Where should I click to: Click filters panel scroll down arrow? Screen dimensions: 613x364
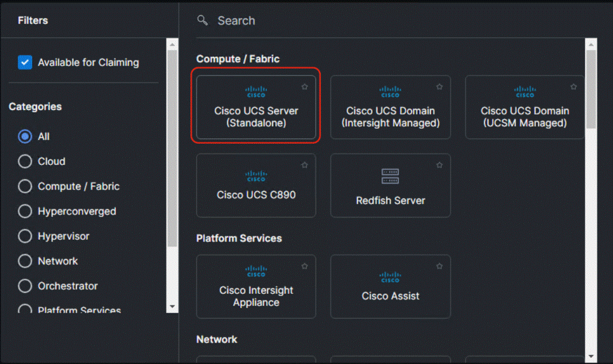[172, 306]
